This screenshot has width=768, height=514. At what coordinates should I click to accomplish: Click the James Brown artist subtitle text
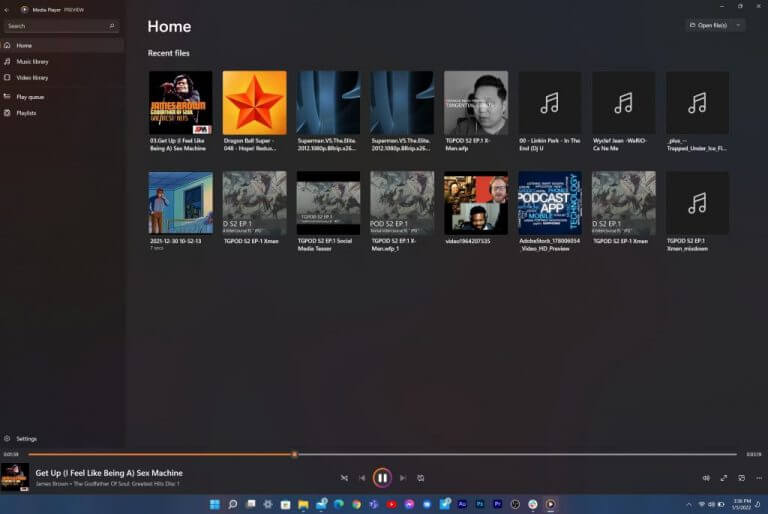tap(108, 484)
